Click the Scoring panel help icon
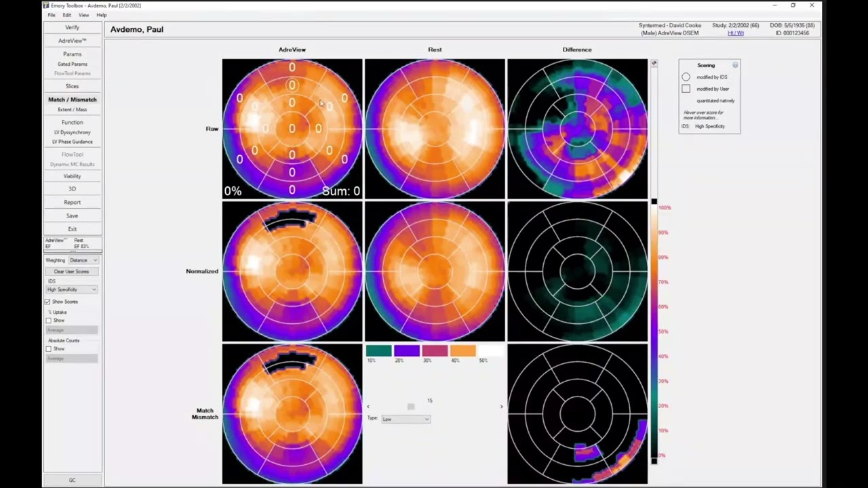This screenshot has width=868, height=488. [735, 65]
